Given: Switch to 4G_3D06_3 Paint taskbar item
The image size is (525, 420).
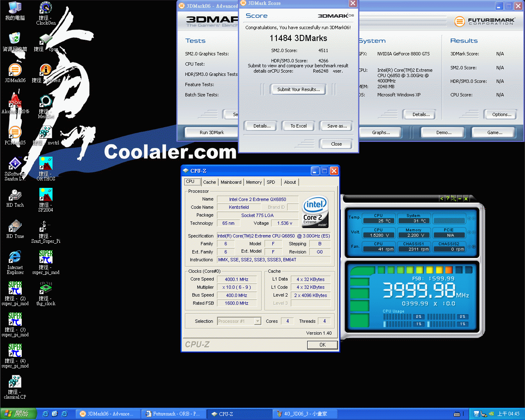Looking at the screenshot, I should coord(306,414).
